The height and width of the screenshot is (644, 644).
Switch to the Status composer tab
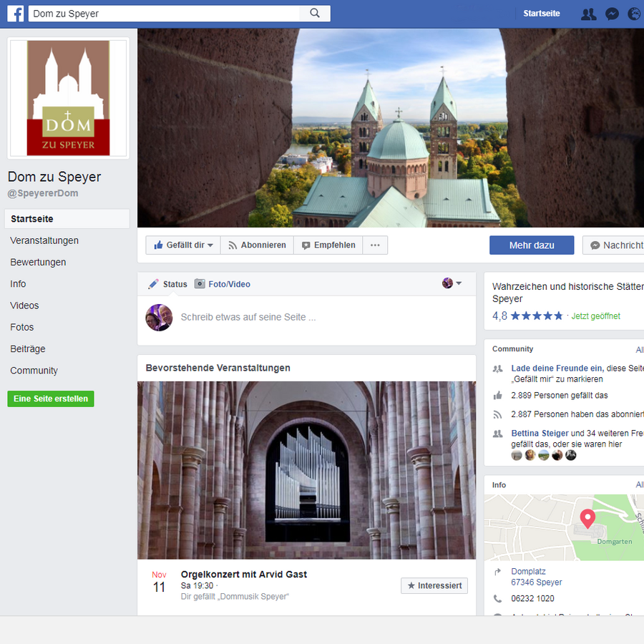(x=167, y=284)
